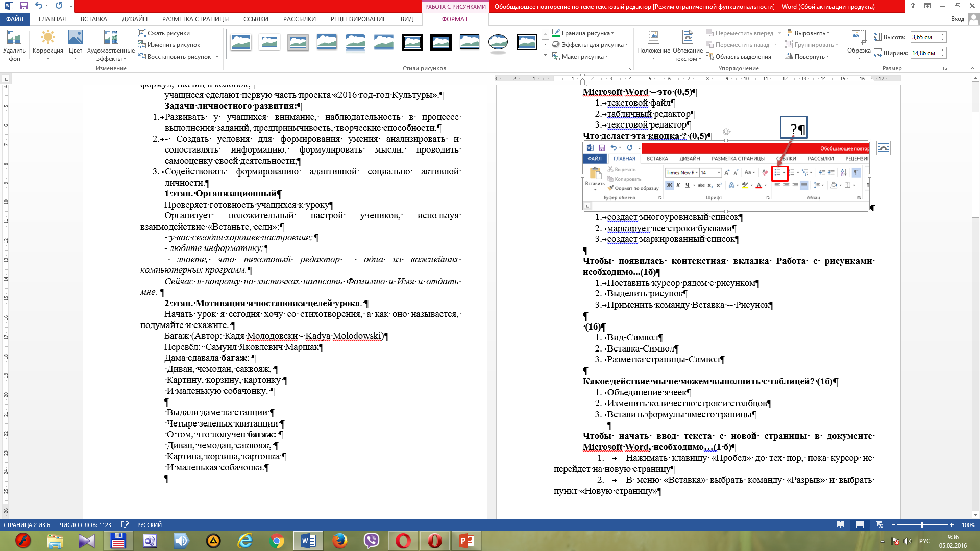Select the black double frame picture style
Image resolution: width=980 pixels, height=551 pixels.
click(x=412, y=42)
